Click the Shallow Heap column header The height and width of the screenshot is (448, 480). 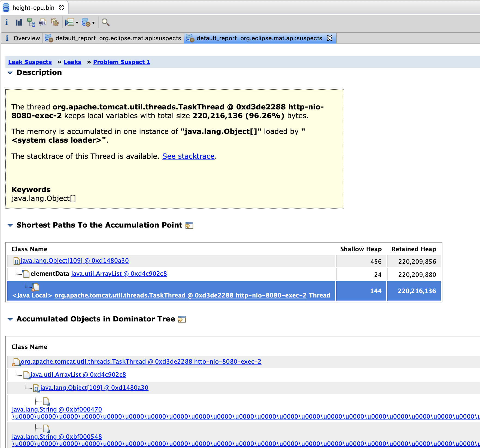(361, 249)
